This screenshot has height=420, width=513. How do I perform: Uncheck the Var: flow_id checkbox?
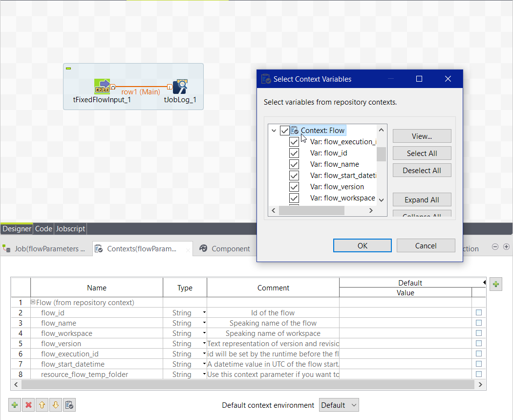tap(294, 153)
